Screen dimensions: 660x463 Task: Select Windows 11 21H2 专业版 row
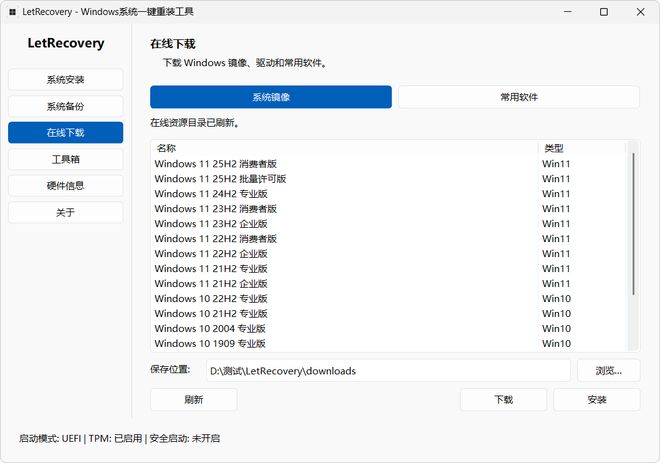(x=389, y=269)
